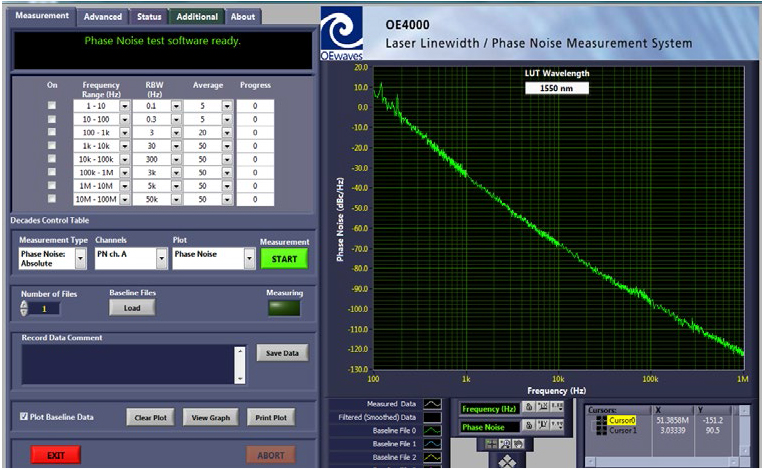This screenshot has height=470, width=762.
Task: Click the comment box scrollbar down arrow
Action: 240,379
